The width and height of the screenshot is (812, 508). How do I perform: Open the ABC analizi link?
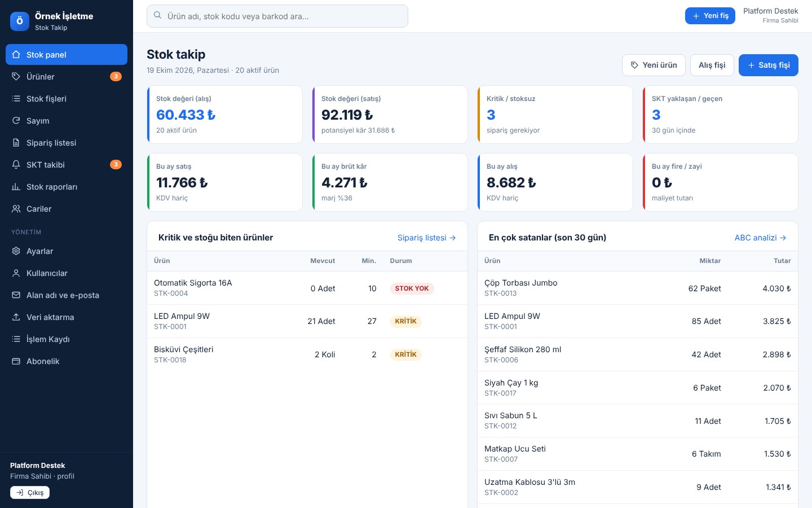pos(761,238)
